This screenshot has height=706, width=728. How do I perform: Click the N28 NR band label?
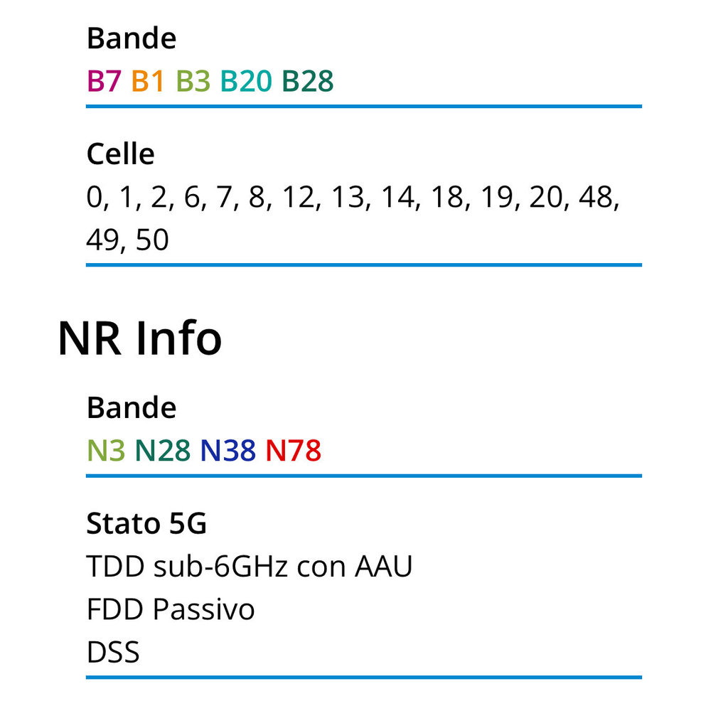163,450
